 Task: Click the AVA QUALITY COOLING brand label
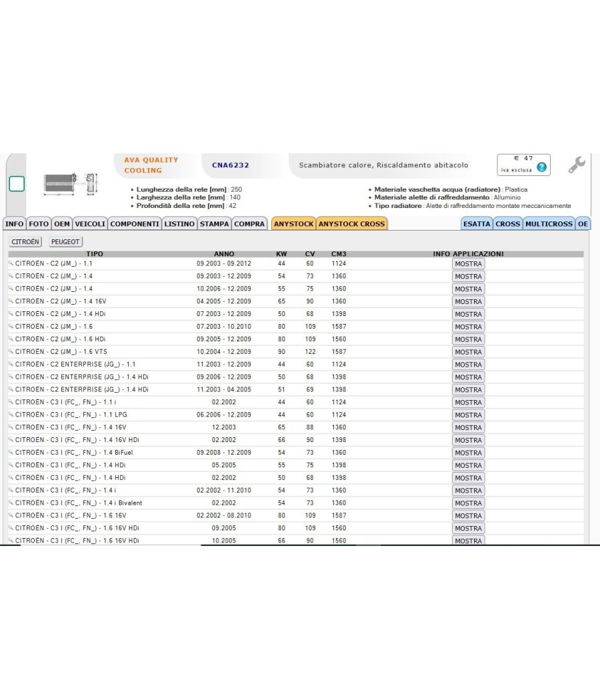tap(151, 165)
